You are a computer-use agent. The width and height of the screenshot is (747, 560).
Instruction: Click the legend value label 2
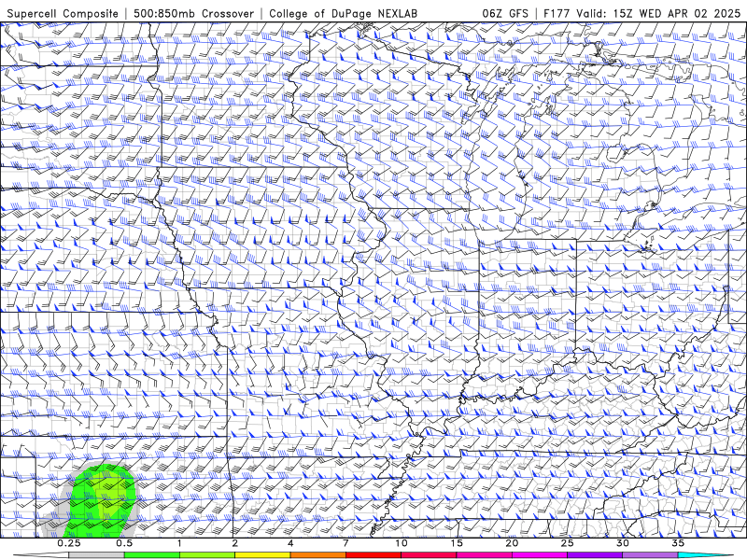click(235, 543)
